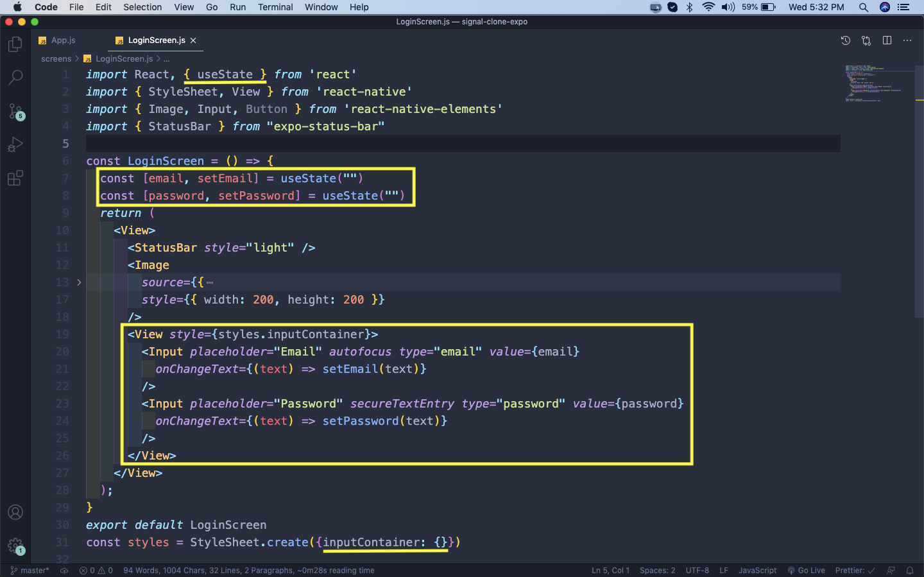This screenshot has width=924, height=577.
Task: Open the notifications bell
Action: click(910, 571)
